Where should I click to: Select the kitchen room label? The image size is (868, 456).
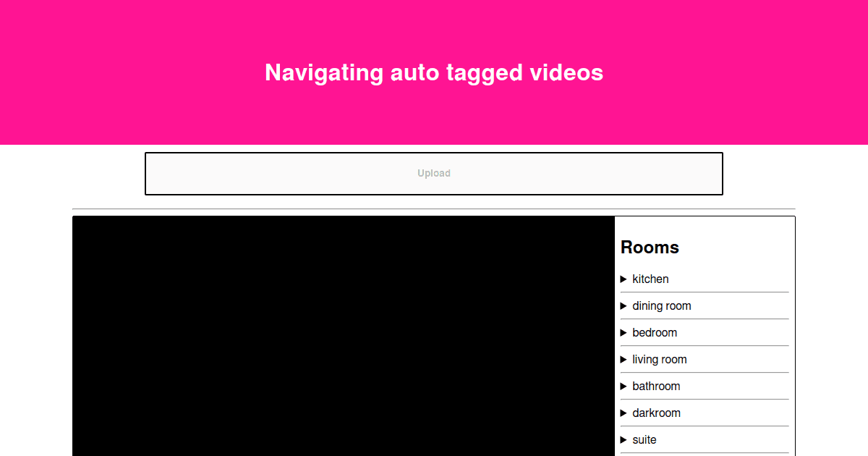tap(650, 279)
